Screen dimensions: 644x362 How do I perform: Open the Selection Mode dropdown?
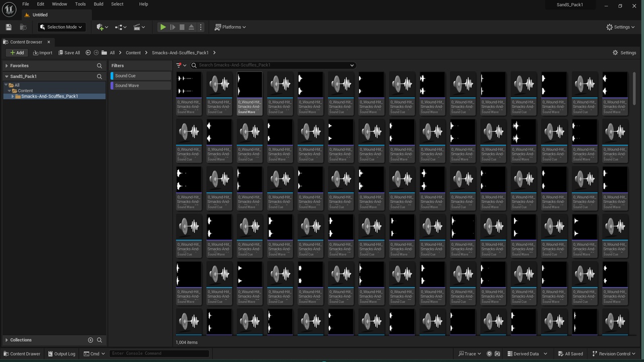click(x=61, y=27)
